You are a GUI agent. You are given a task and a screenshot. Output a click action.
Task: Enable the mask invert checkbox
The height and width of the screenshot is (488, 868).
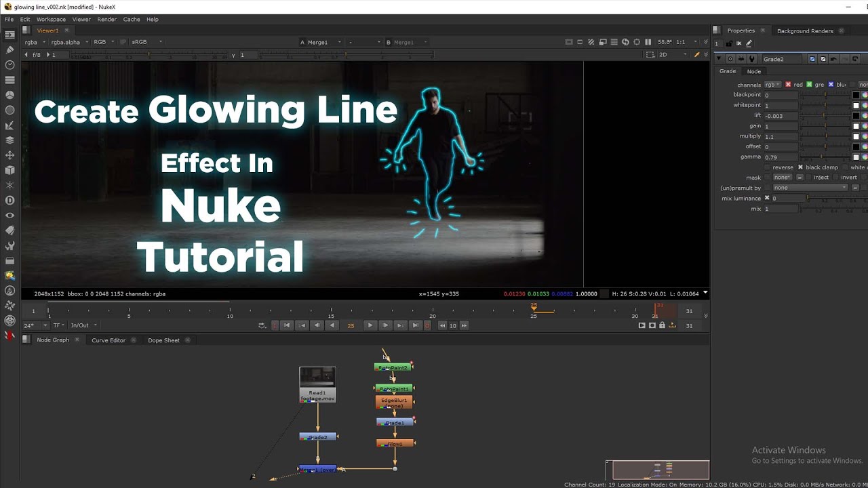[x=835, y=178]
